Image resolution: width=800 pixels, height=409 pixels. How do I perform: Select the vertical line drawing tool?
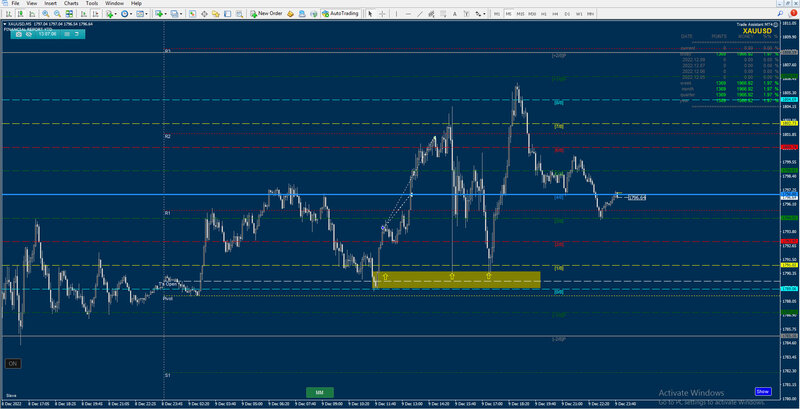396,14
